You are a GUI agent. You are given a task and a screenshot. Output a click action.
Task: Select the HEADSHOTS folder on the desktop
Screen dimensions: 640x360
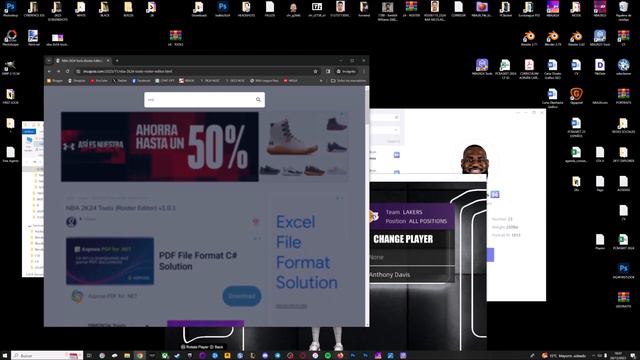(246, 9)
